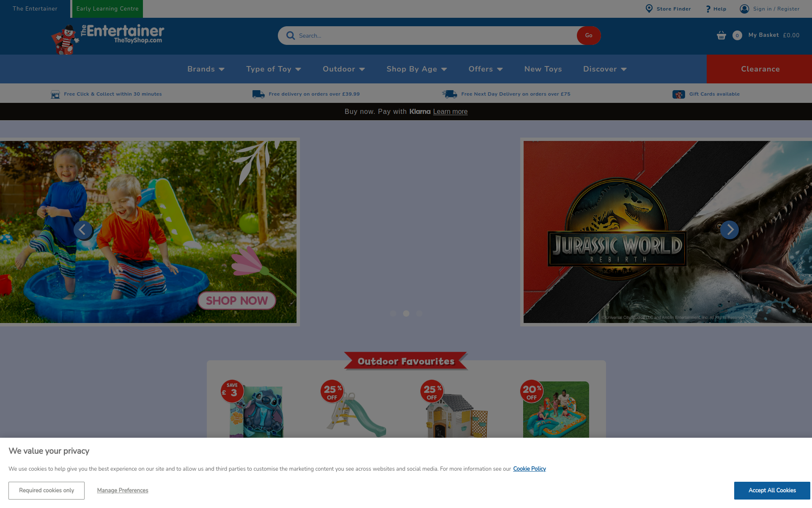
Task: Open the New Toys menu item
Action: point(543,69)
